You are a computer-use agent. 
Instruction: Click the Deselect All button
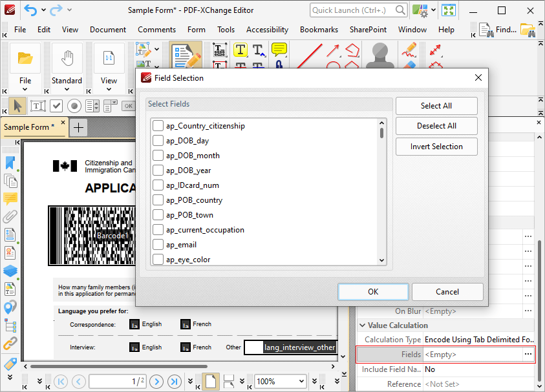point(436,126)
